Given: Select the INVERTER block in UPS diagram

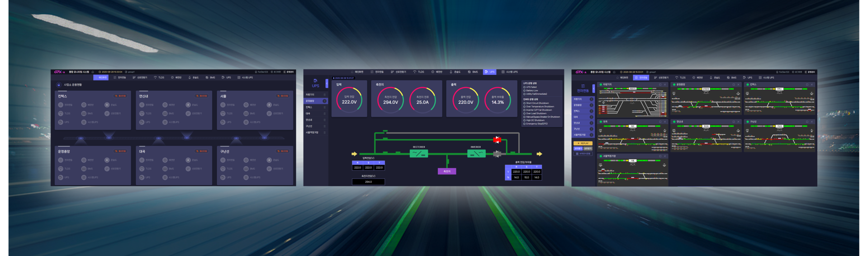Looking at the screenshot, I should click(x=476, y=154).
